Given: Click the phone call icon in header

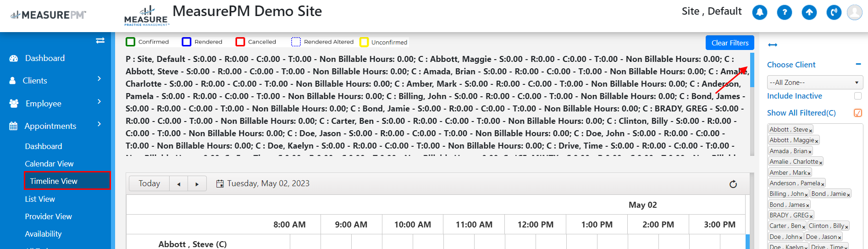Looking at the screenshot, I should click(834, 12).
